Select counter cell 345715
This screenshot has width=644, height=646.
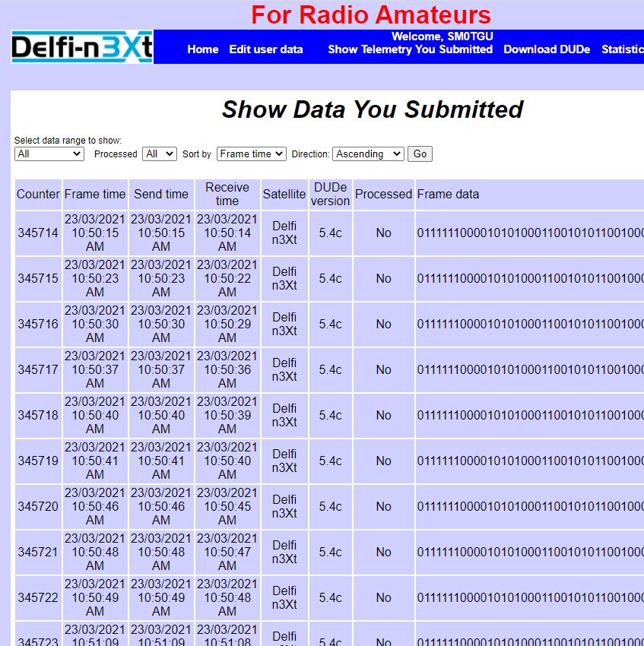point(38,279)
